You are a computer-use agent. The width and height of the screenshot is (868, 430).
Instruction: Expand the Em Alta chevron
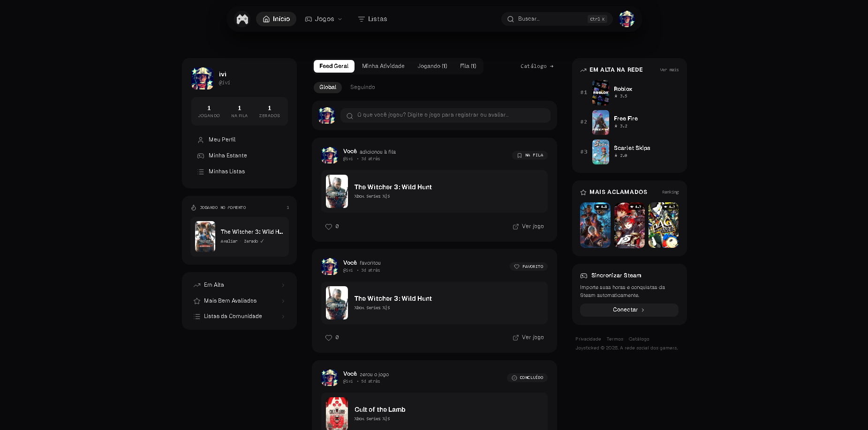pos(283,285)
